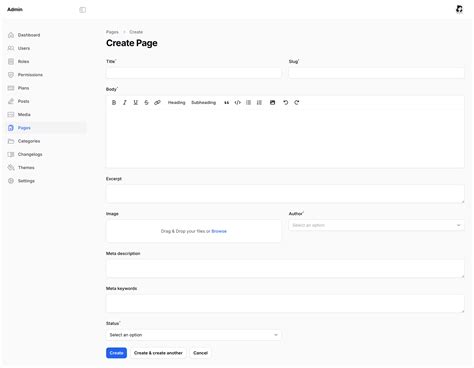Screen dimensions: 474x368
Task: Attach an image in Body editor
Action: (273, 103)
